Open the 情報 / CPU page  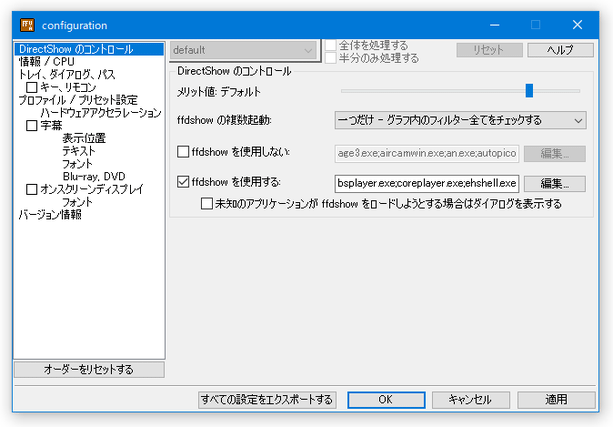(x=47, y=62)
